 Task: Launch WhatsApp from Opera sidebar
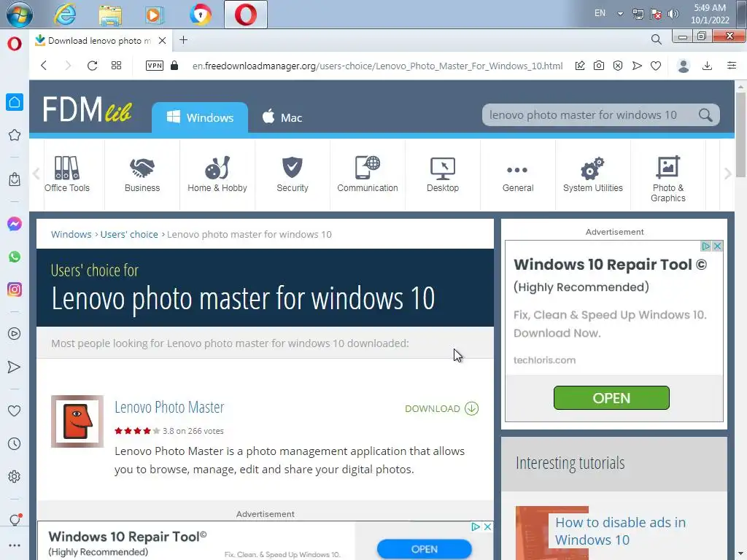(x=15, y=257)
